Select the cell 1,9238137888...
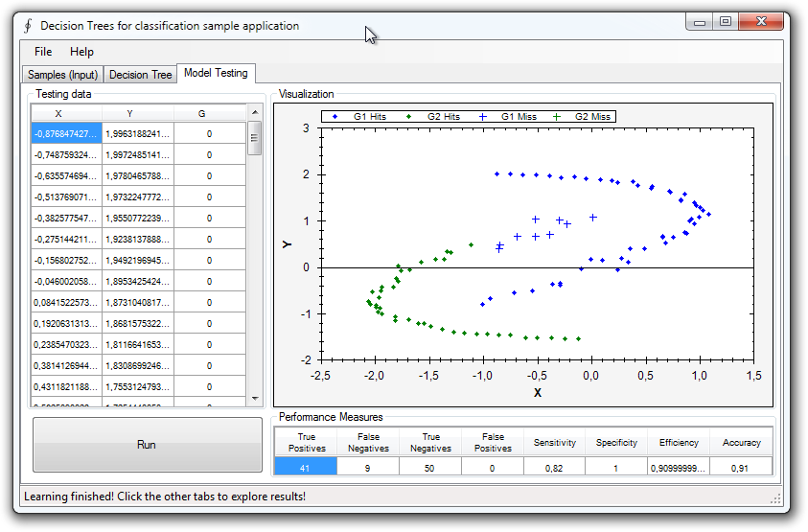Image resolution: width=808 pixels, height=532 pixels. (138, 240)
